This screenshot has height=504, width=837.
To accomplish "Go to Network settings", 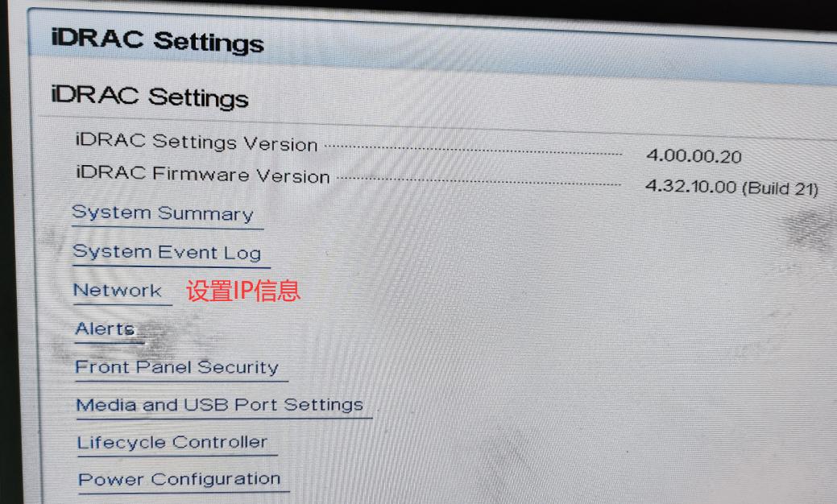I will coord(118,290).
